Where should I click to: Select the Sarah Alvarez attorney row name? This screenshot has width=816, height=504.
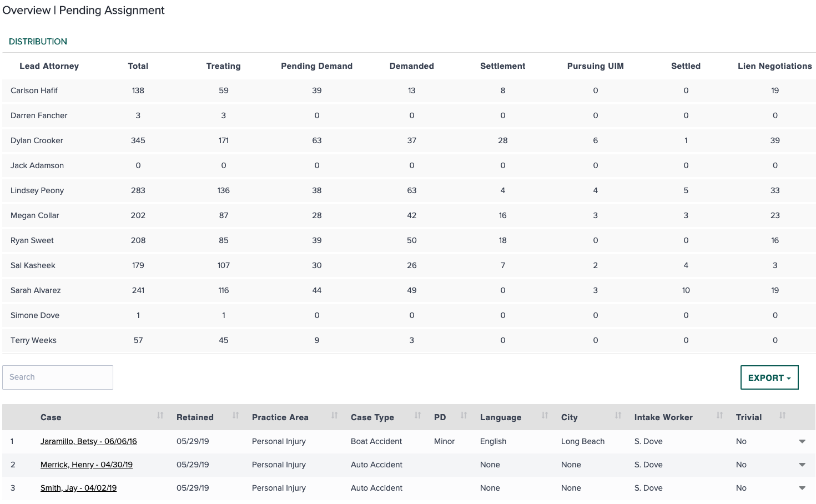coord(36,290)
